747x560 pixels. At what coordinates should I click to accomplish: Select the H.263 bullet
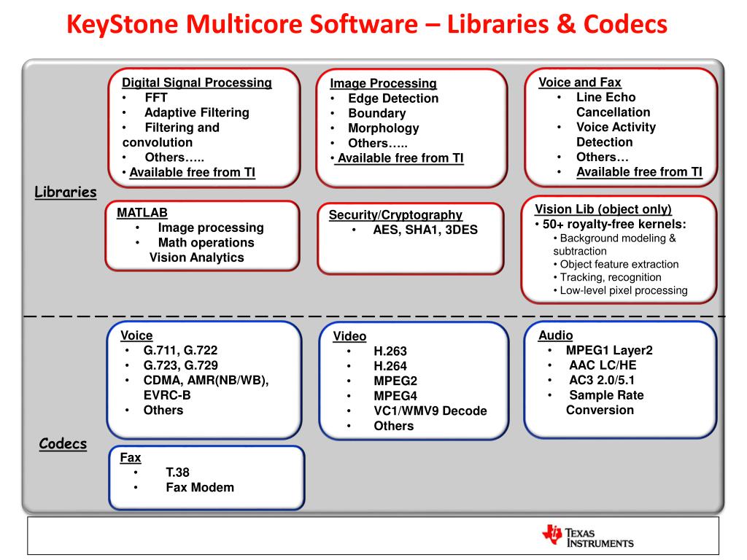pyautogui.click(x=390, y=351)
